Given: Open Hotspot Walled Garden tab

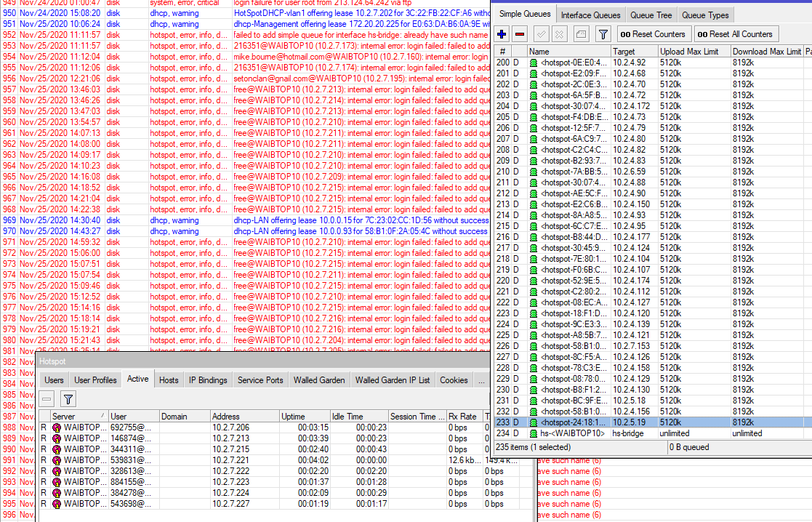Looking at the screenshot, I should (x=319, y=380).
